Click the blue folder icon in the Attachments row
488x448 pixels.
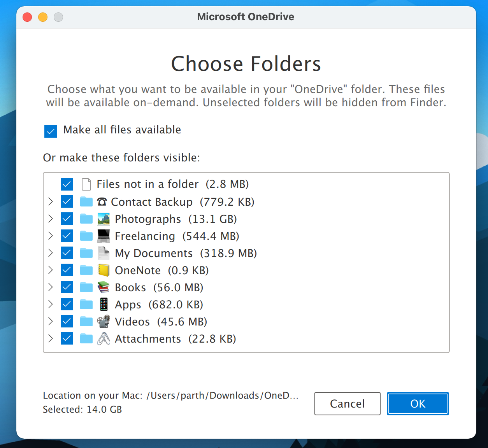click(x=86, y=339)
